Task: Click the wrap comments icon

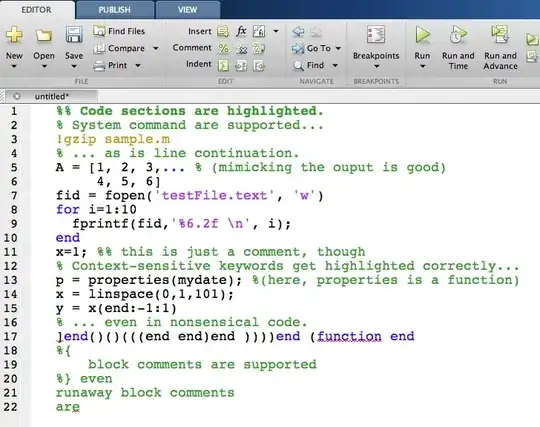Action: click(x=259, y=49)
